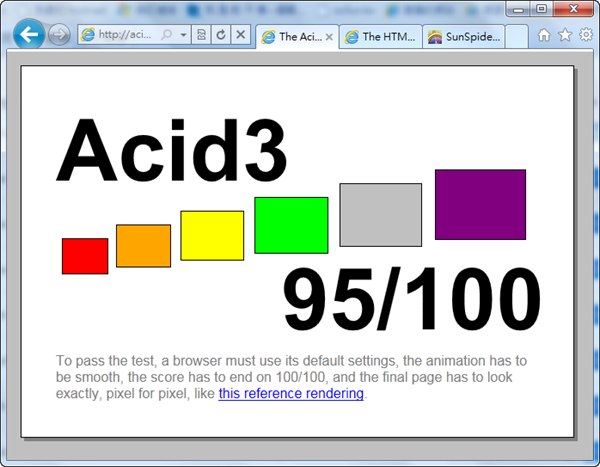Screen dimensions: 600x467
Task: Open the Tools gear menu
Action: coord(586,35)
